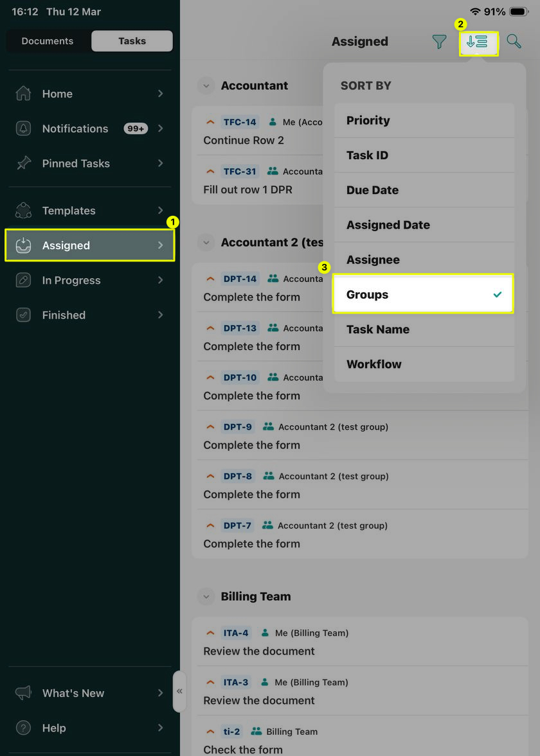
Task: Click the Notifications bell icon
Action: tap(24, 128)
